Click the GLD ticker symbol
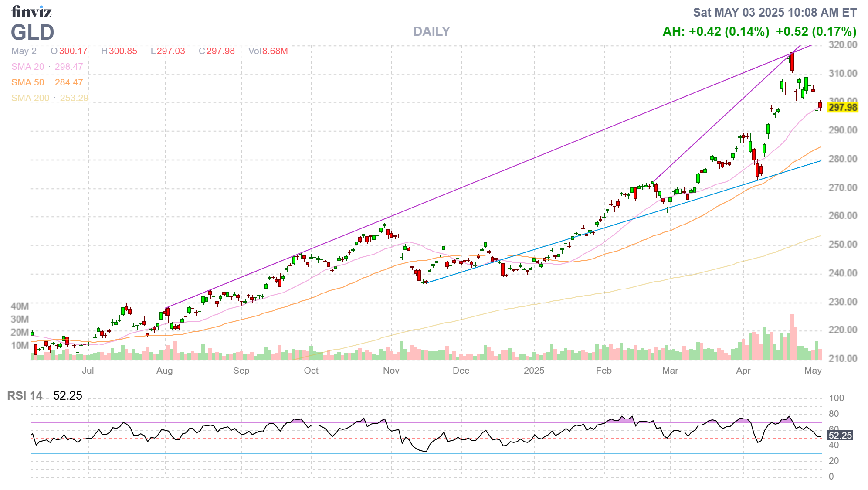The height and width of the screenshot is (490, 868). pos(33,32)
